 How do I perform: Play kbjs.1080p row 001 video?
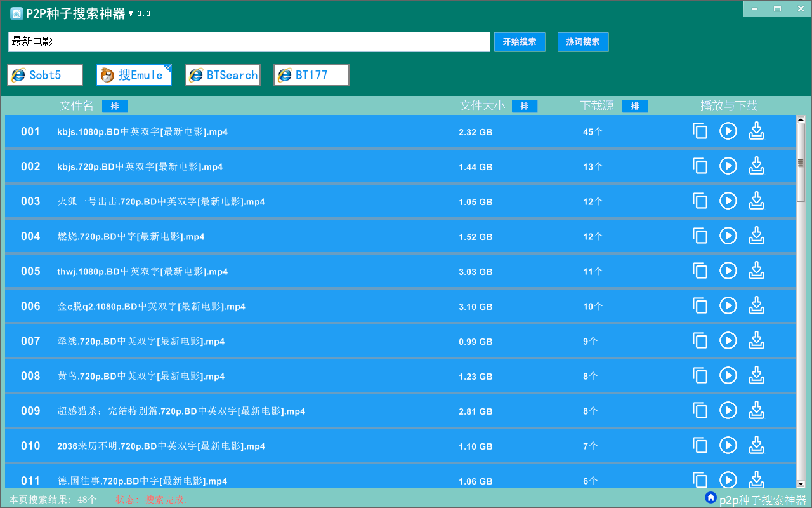point(728,131)
